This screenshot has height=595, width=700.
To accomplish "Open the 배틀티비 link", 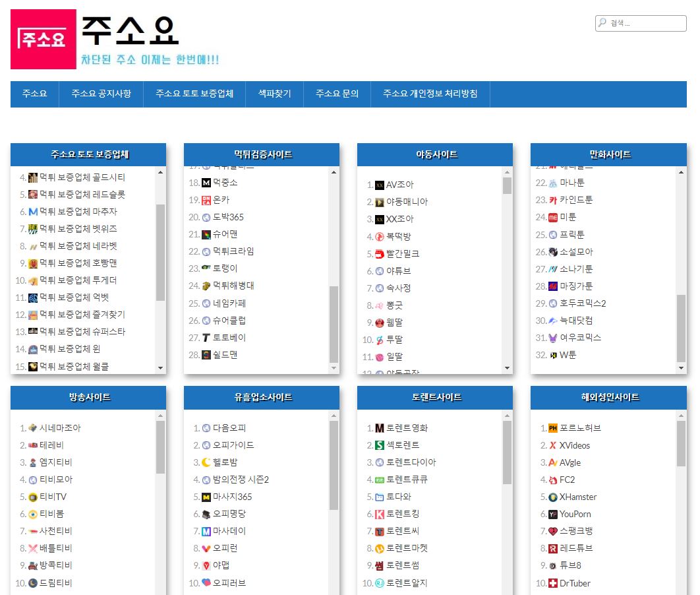I will (x=56, y=549).
